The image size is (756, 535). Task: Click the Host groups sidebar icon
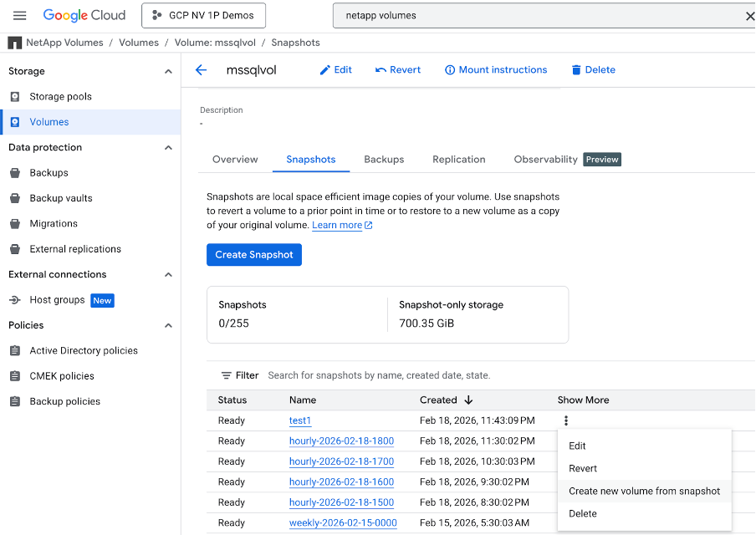pos(15,300)
